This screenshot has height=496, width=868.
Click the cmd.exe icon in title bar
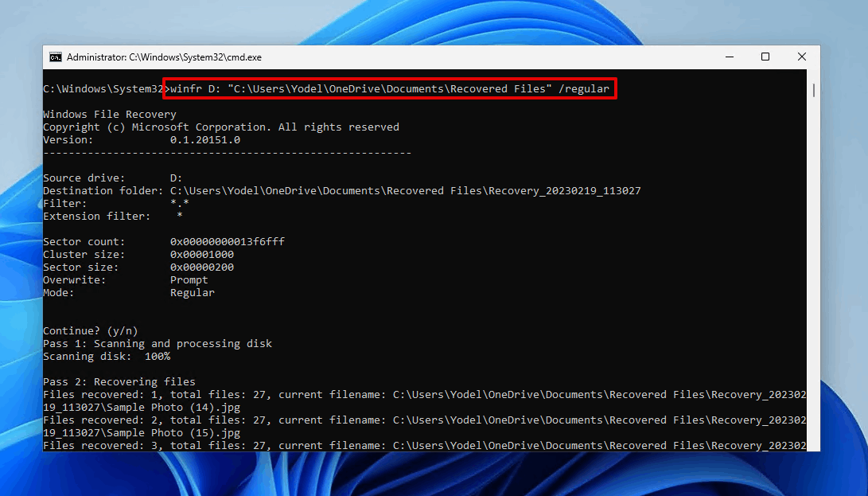56,57
